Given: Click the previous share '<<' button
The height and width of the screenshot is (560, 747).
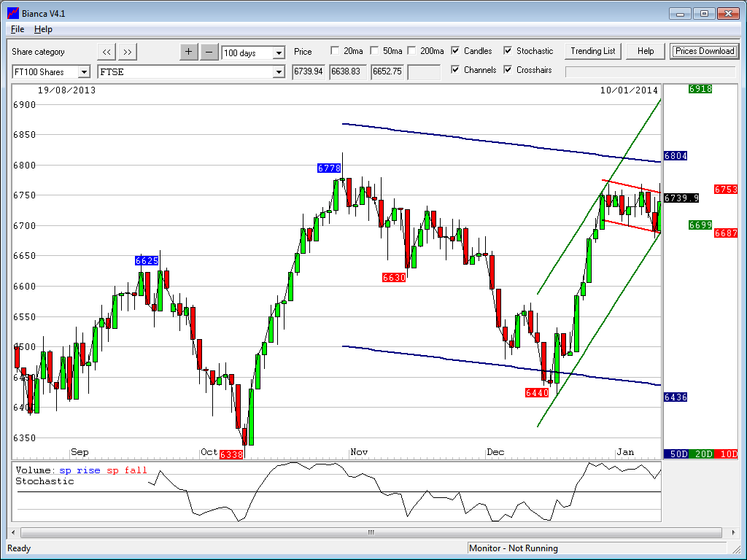Looking at the screenshot, I should [107, 52].
